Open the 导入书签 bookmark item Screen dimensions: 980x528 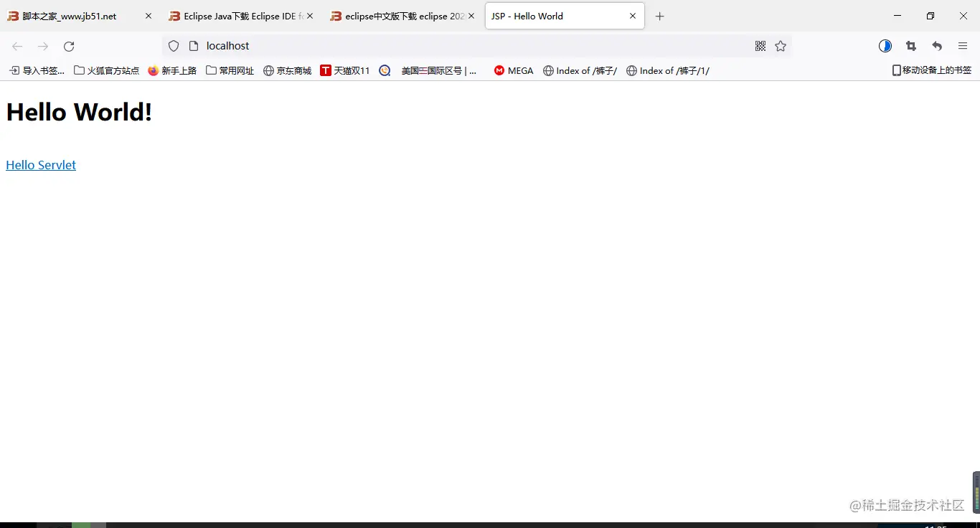pos(37,70)
